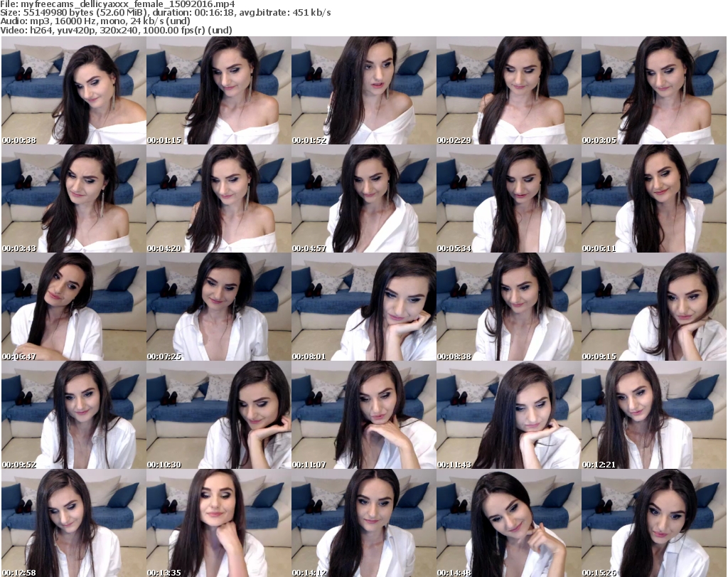Image resolution: width=728 pixels, height=577 pixels.
Task: Click the 00:07:25 thumbnail
Action: coord(218,307)
